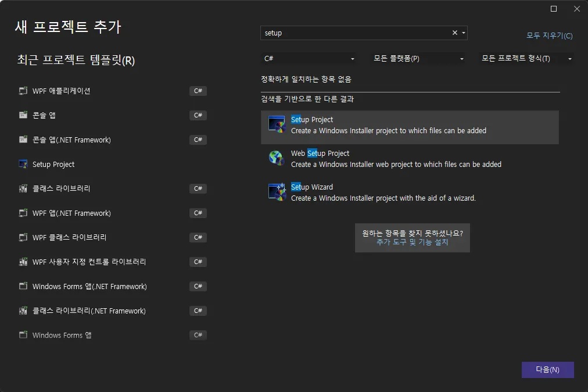The image size is (588, 392).
Task: Select Windows Forms 앱 recent template
Action: coord(113,335)
